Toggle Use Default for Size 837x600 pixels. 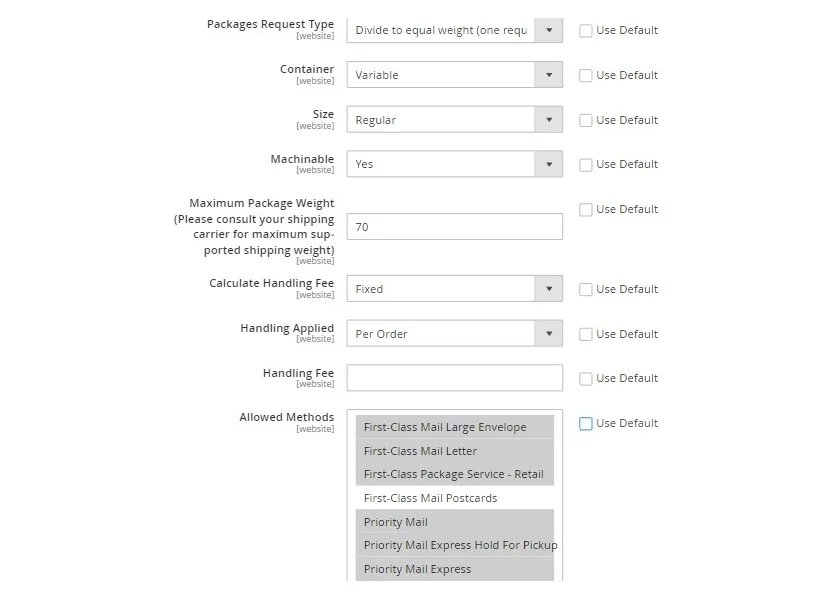pyautogui.click(x=585, y=119)
